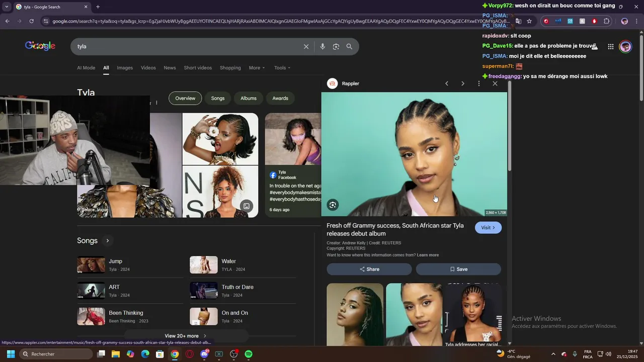
Task: Switch to the Shopping tab
Action: [230, 68]
